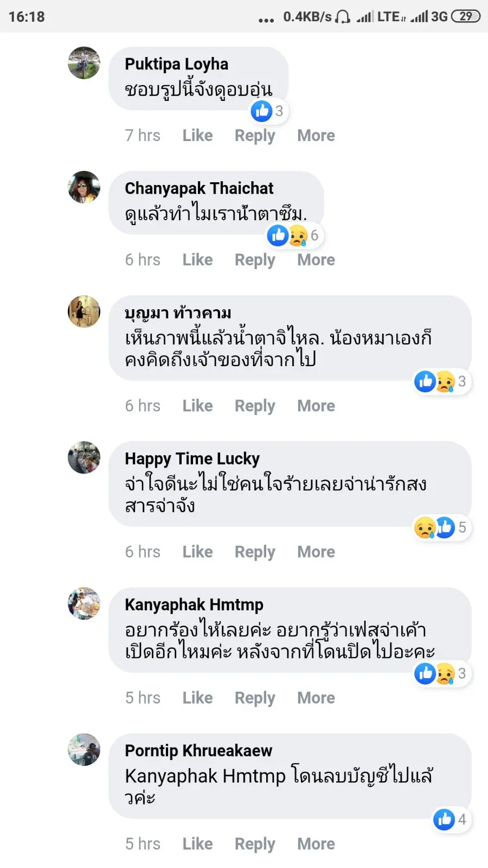This screenshot has width=488, height=868.
Task: Open More menu under Kanyaphak Hmtmp's comment
Action: click(316, 698)
